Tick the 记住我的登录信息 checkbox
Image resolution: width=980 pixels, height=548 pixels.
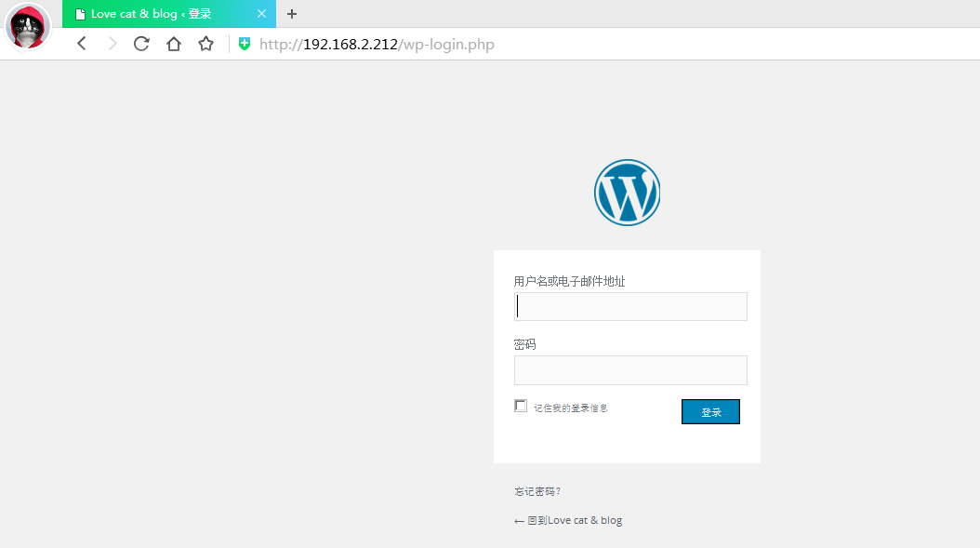point(521,406)
